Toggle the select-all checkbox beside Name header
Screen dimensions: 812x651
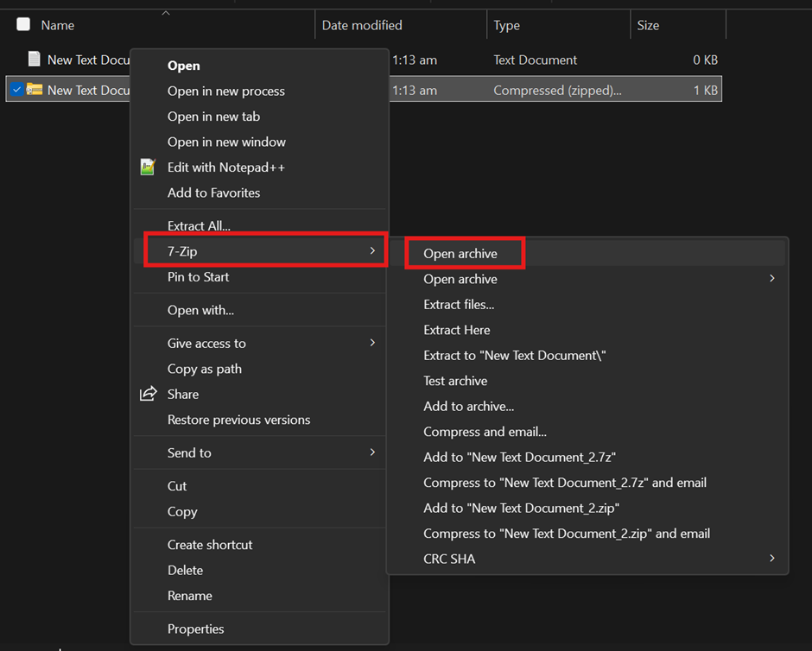tap(23, 25)
